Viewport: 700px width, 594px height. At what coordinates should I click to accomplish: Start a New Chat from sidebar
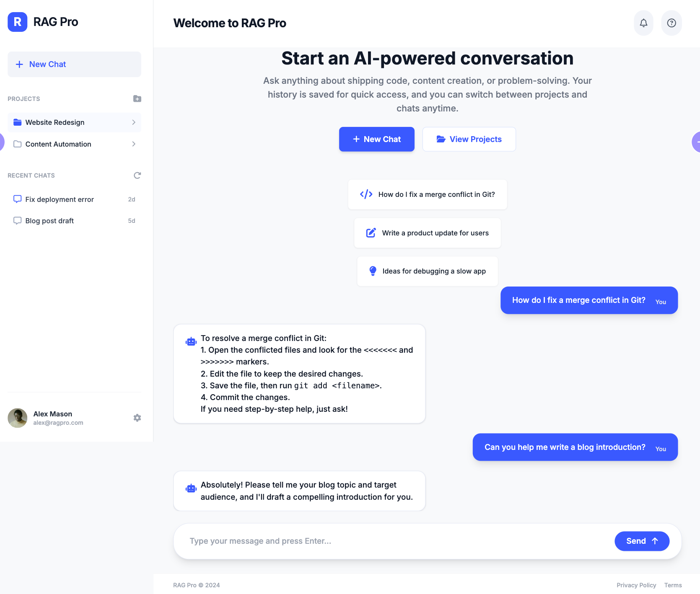74,64
